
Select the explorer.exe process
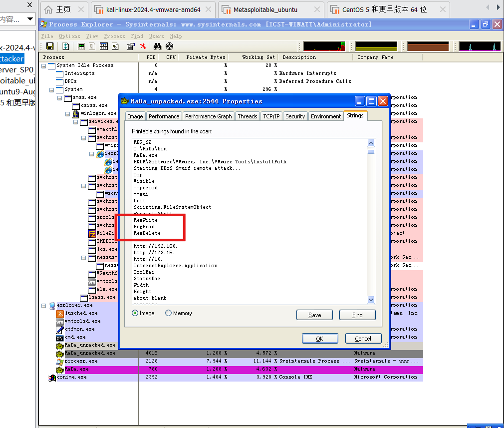tap(74, 305)
